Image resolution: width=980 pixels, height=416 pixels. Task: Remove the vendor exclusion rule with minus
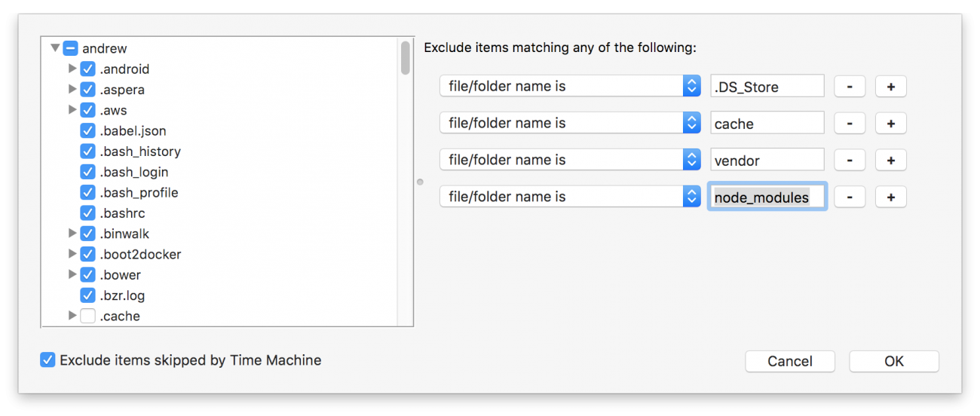pyautogui.click(x=850, y=161)
